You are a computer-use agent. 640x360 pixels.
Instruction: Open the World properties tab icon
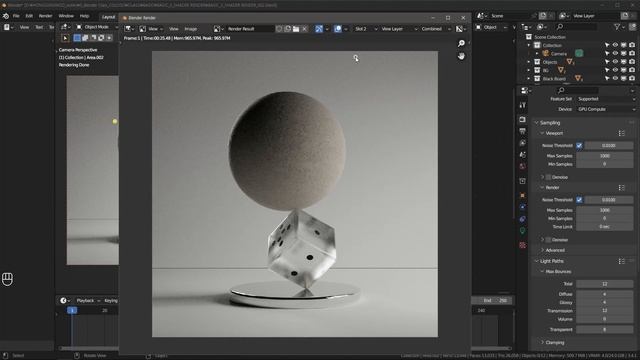523,167
